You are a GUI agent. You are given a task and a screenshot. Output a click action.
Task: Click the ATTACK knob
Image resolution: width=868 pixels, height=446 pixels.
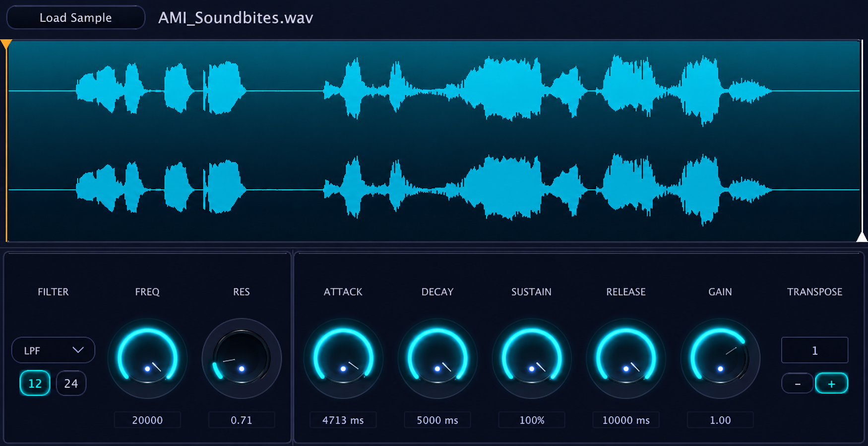343,358
